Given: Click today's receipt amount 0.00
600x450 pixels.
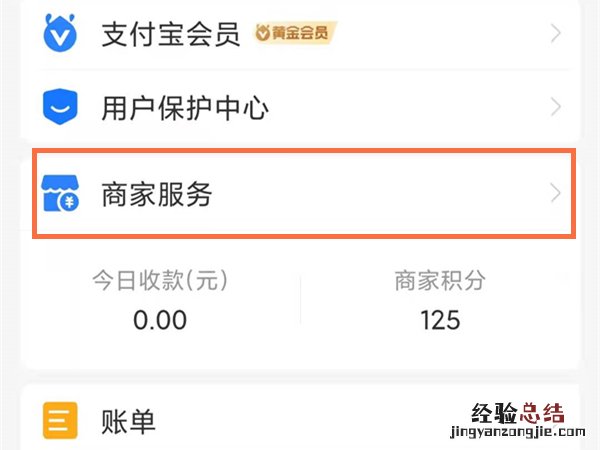Looking at the screenshot, I should [x=161, y=320].
